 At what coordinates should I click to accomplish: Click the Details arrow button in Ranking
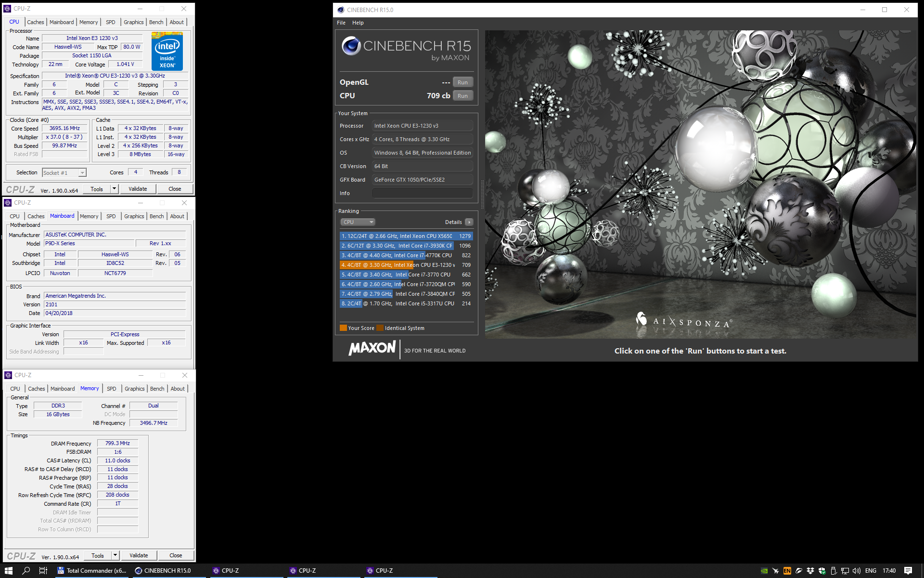pyautogui.click(x=469, y=222)
